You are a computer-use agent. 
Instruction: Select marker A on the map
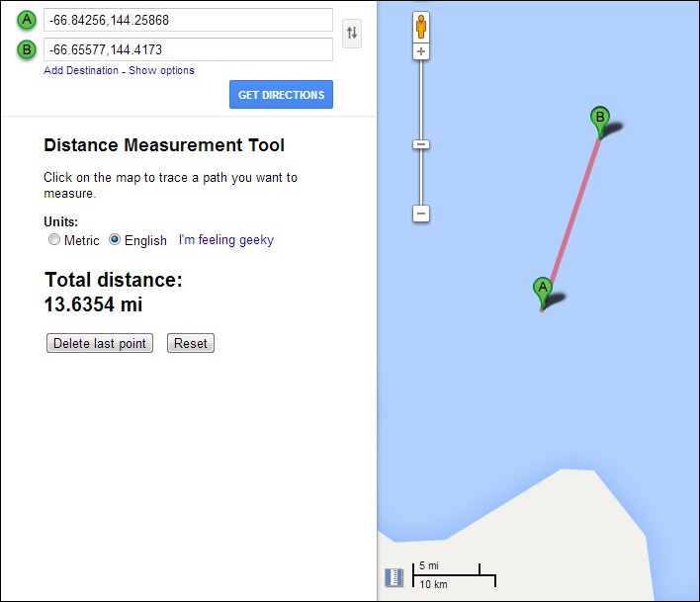click(x=542, y=290)
